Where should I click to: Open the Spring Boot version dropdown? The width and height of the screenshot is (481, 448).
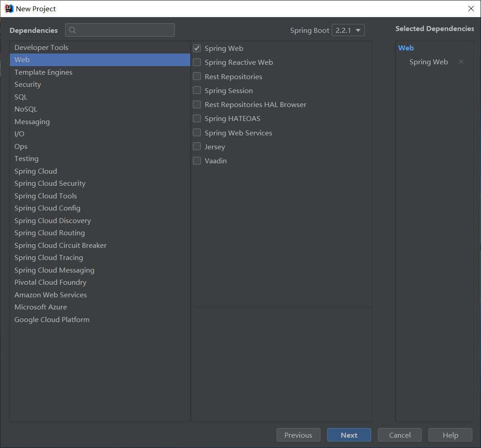(348, 30)
